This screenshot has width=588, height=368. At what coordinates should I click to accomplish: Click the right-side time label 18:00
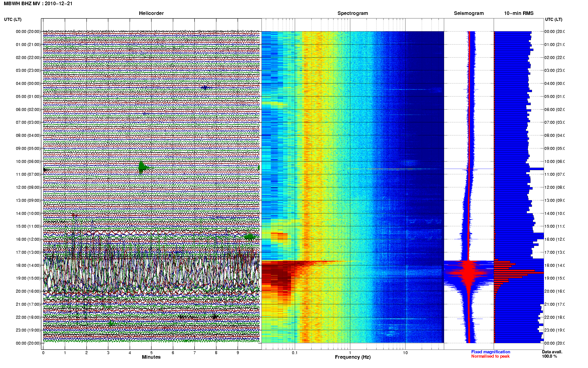(x=554, y=265)
